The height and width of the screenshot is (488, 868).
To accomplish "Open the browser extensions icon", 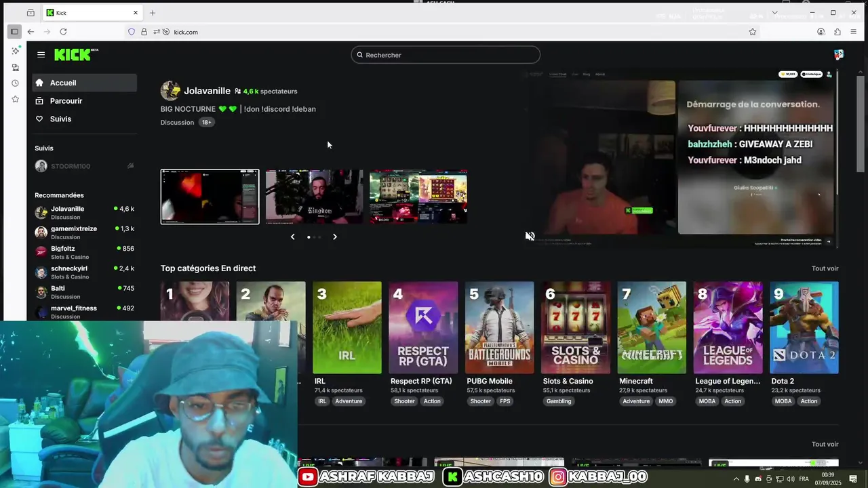I will pyautogui.click(x=837, y=32).
